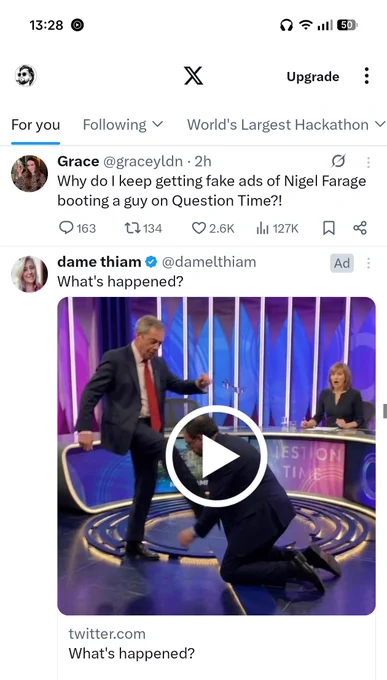Bookmark Grace's post
The image size is (387, 680).
329,228
